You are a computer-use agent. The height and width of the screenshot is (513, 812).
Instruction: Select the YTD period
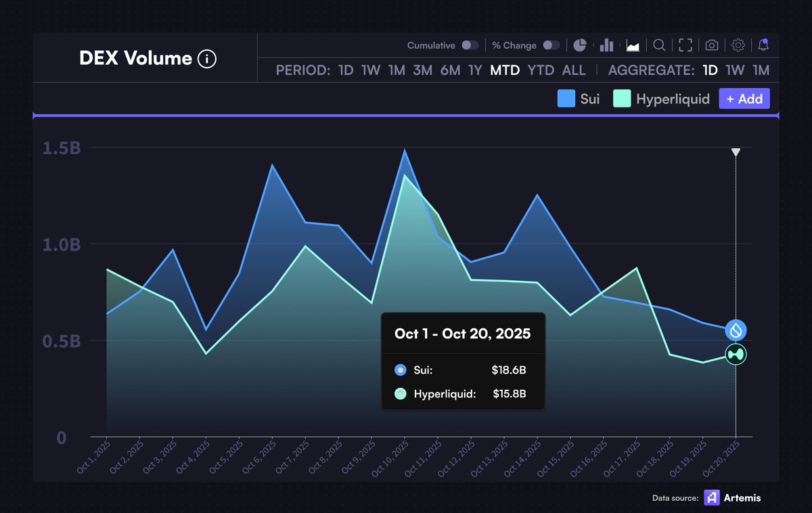(x=541, y=70)
